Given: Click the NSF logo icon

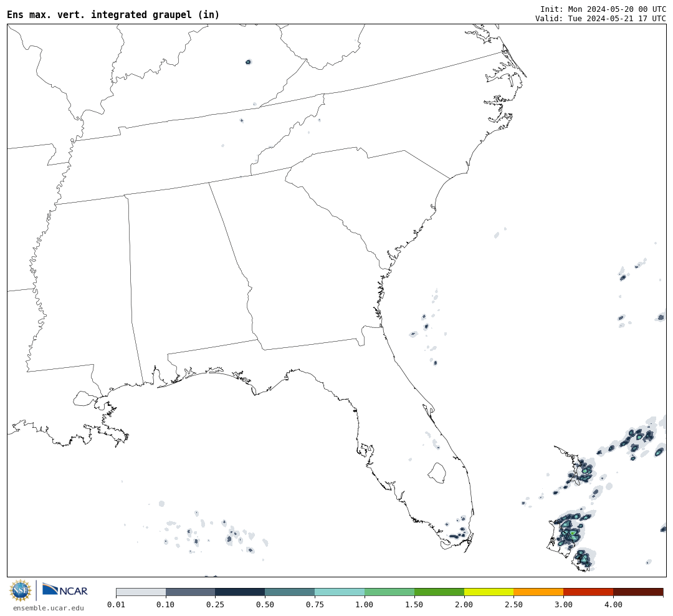Looking at the screenshot, I should (21, 590).
